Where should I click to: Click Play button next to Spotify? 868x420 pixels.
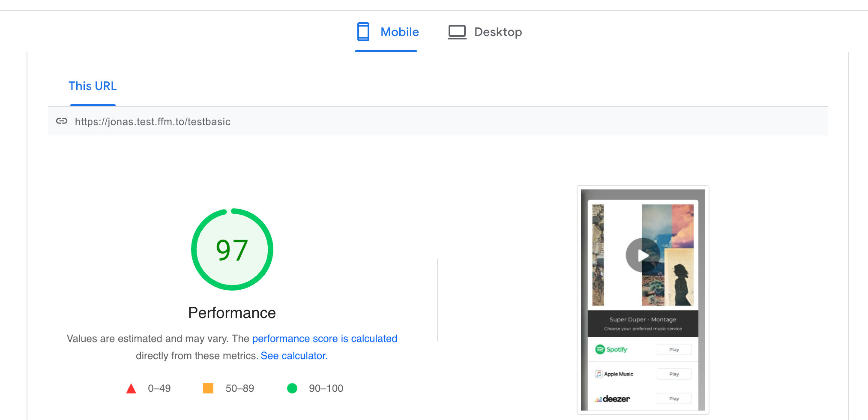674,350
